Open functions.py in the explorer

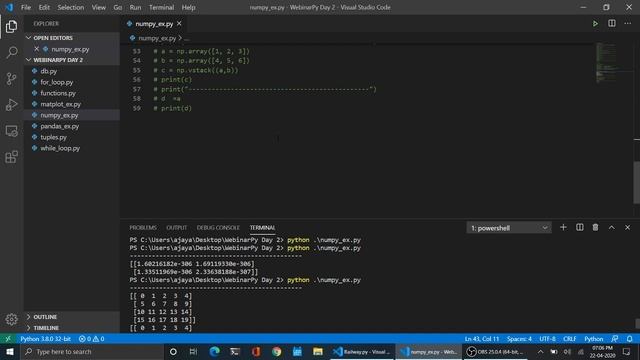tap(71, 93)
